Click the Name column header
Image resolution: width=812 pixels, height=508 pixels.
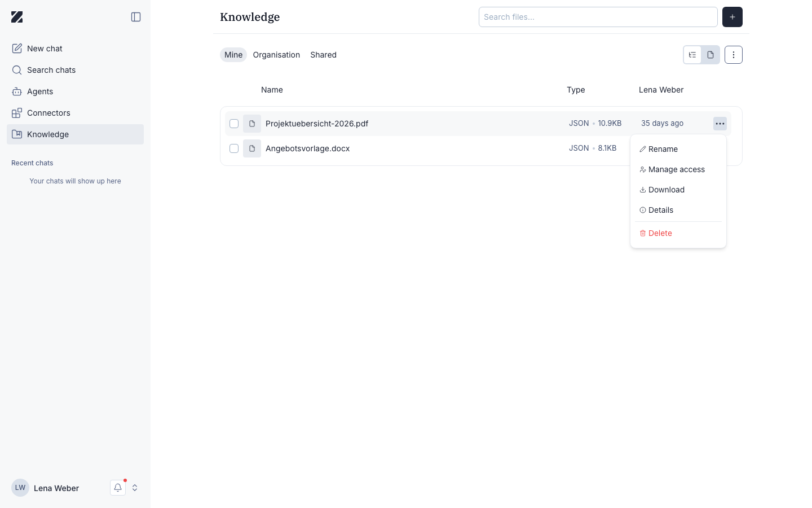pos(272,90)
